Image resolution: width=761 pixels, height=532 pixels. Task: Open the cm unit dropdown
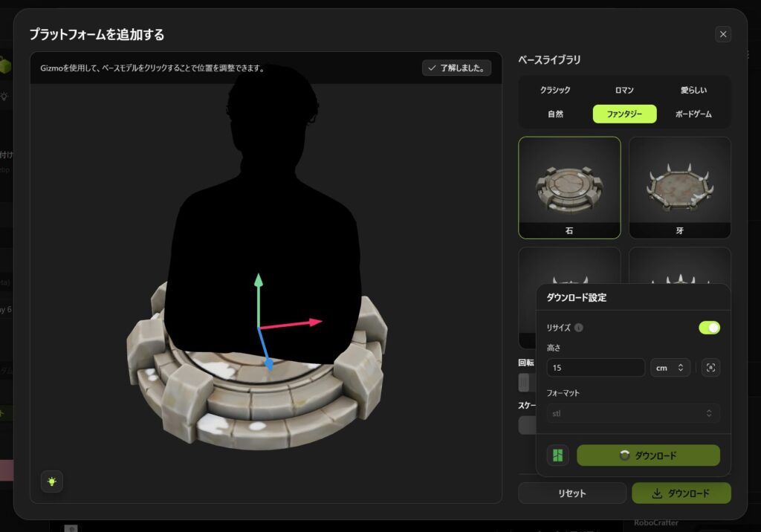click(x=670, y=368)
